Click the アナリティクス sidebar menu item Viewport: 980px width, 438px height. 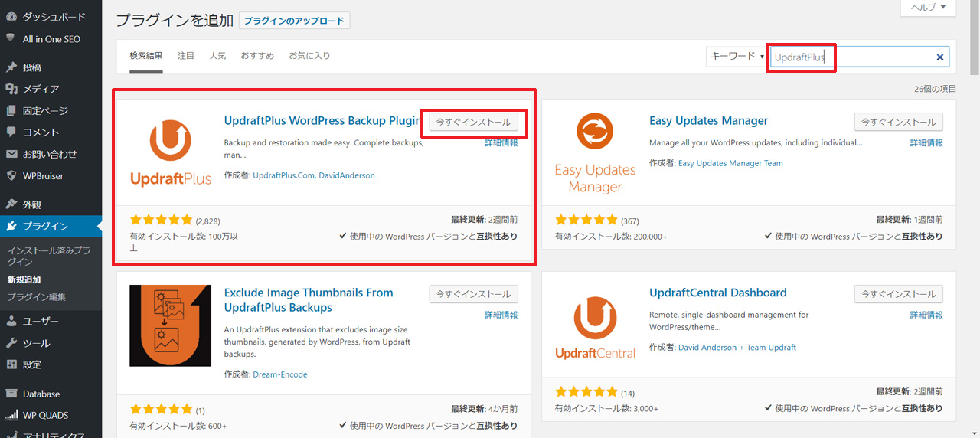(x=51, y=434)
